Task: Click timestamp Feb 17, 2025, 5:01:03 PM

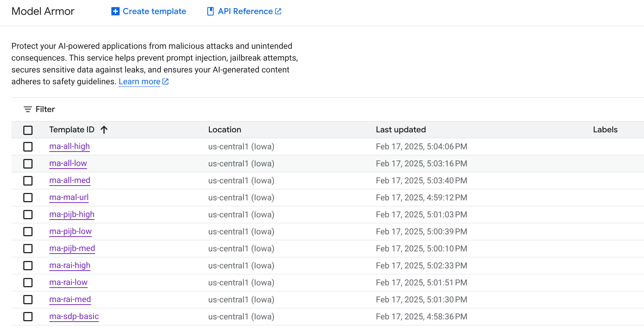Action: pos(421,215)
